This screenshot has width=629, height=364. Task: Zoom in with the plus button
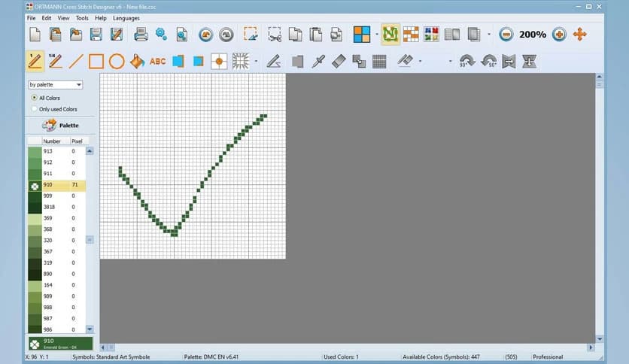559,35
